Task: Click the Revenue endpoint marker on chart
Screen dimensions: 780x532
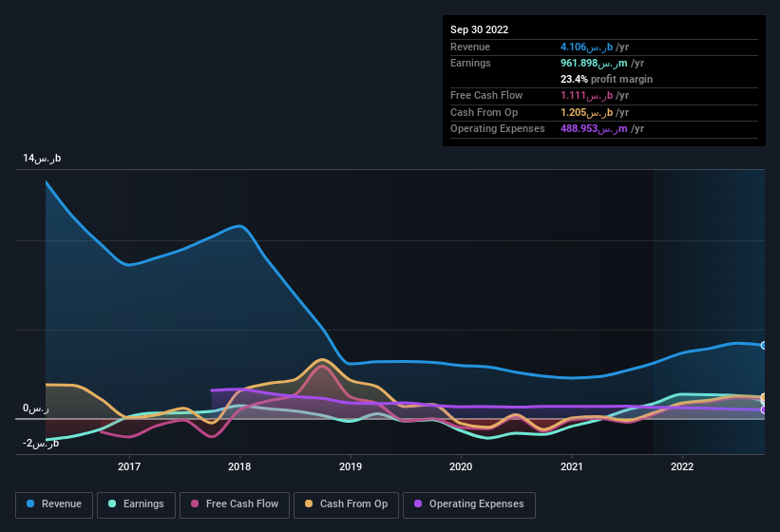Action: coord(764,345)
